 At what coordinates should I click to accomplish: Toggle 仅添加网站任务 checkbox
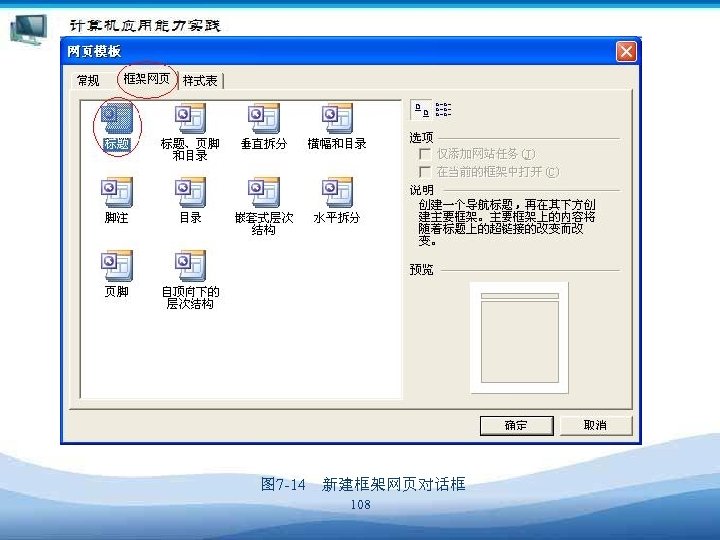click(x=425, y=153)
